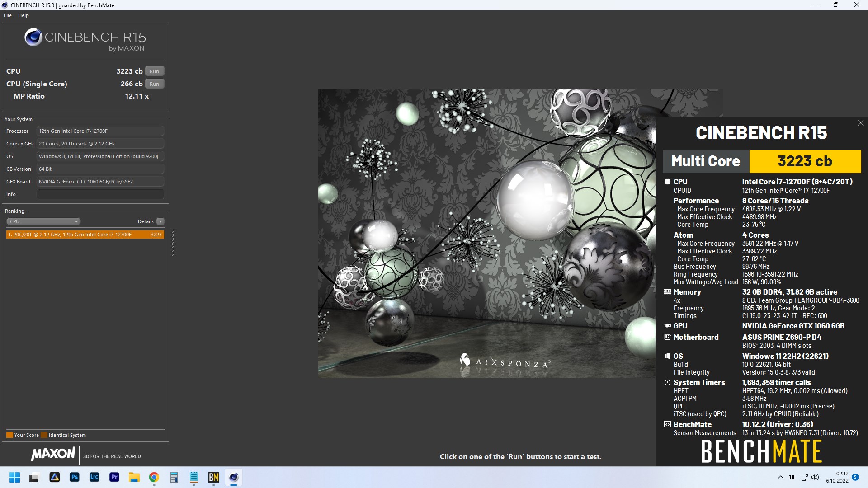Screen dimensions: 868x488
Task: Click the Max Wattage value 156 W, 90.08%
Action: pyautogui.click(x=761, y=282)
